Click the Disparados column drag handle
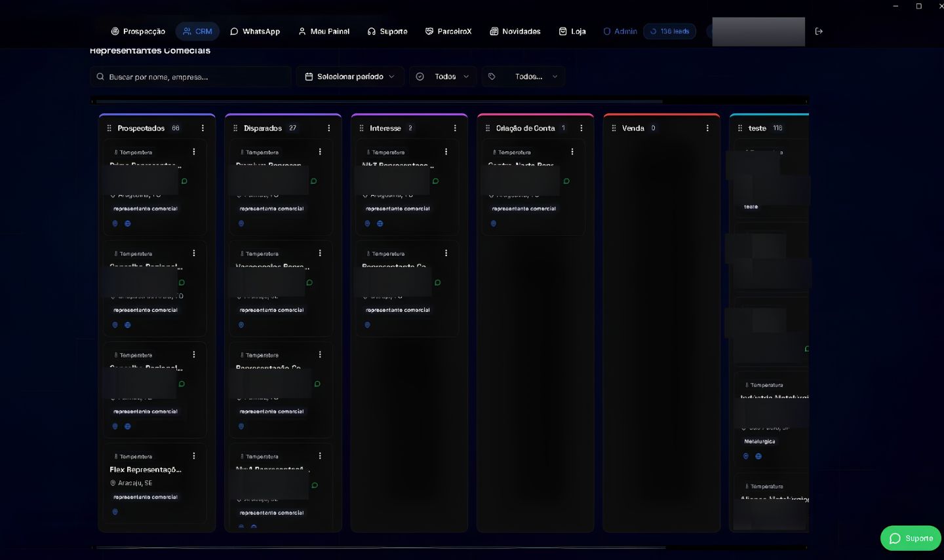The width and height of the screenshot is (944, 560). click(235, 128)
